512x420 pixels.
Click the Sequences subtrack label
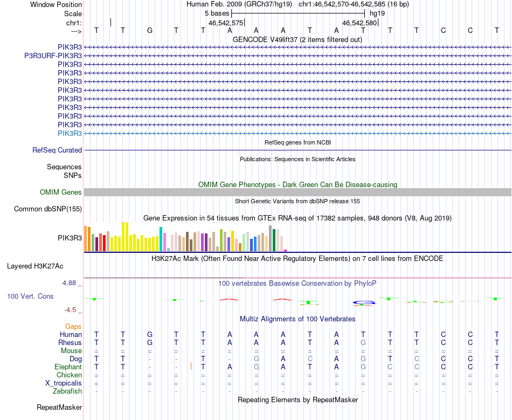click(64, 167)
